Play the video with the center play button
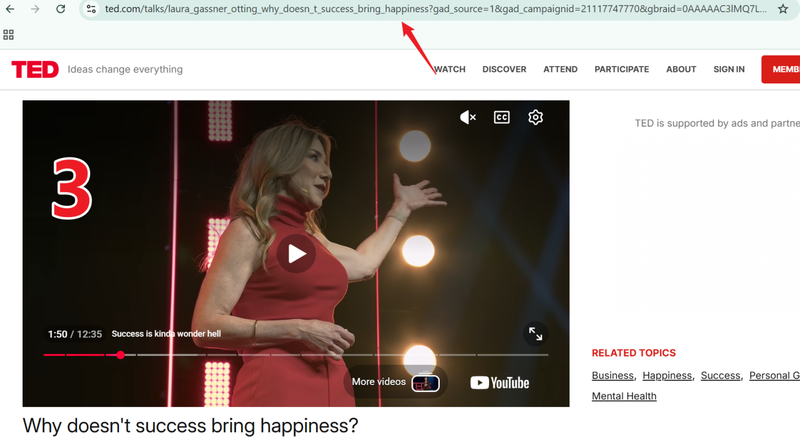 pos(296,253)
